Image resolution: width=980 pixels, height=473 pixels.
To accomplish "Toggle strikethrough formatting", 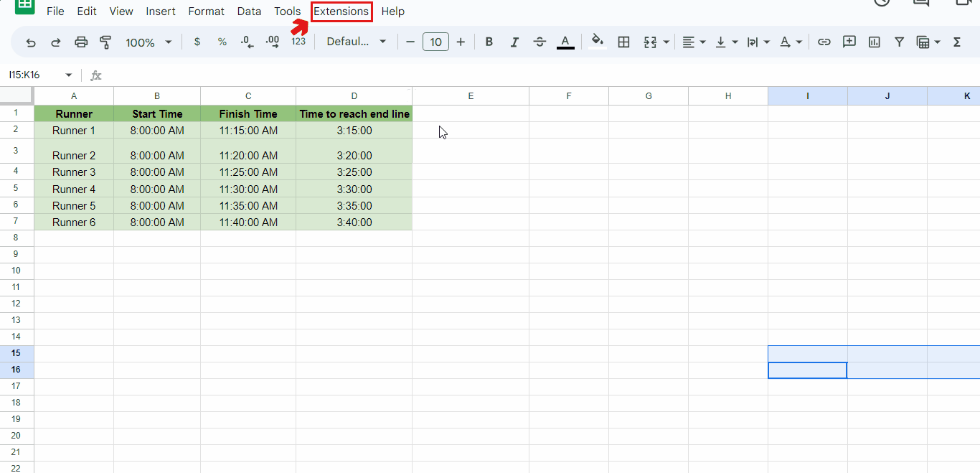I will pos(540,42).
